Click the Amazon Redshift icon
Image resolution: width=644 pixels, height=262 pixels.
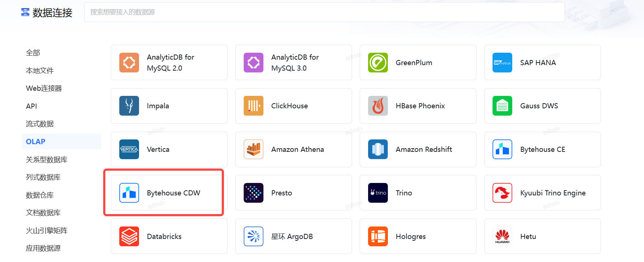point(378,149)
